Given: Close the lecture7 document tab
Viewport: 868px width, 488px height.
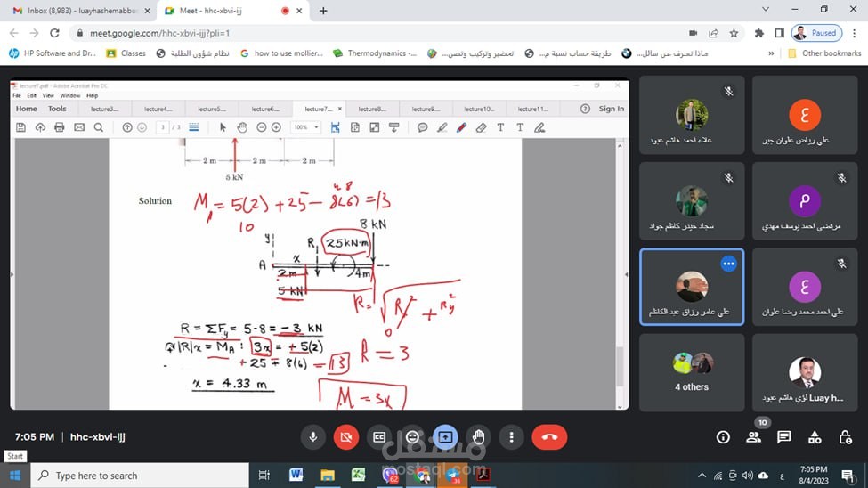Looking at the screenshot, I should click(x=340, y=110).
